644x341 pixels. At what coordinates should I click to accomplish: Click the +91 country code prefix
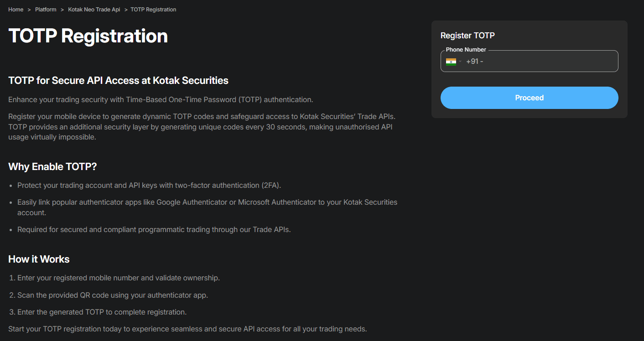pos(474,62)
